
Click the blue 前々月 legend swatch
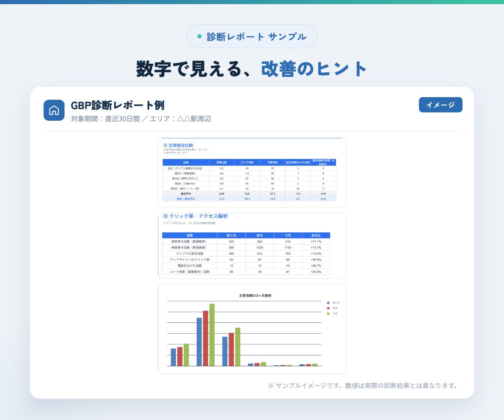[328, 303]
